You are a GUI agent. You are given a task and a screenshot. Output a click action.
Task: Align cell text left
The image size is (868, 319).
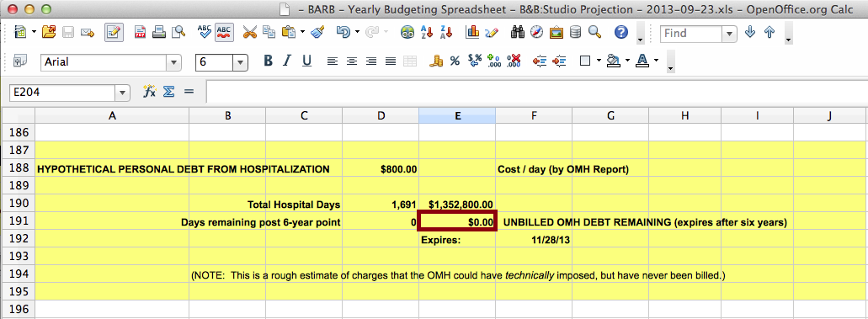333,61
